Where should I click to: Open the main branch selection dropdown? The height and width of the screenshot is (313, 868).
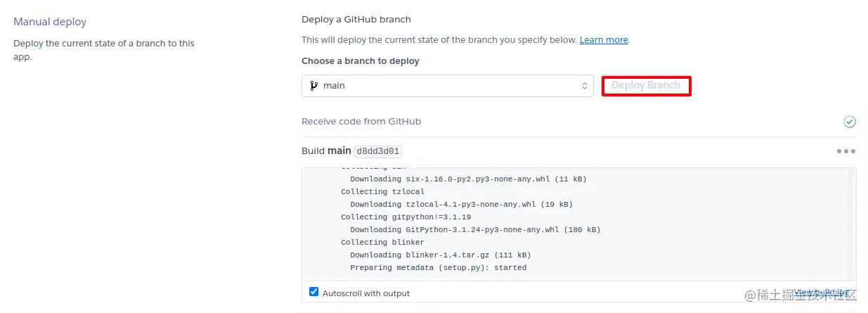point(448,86)
